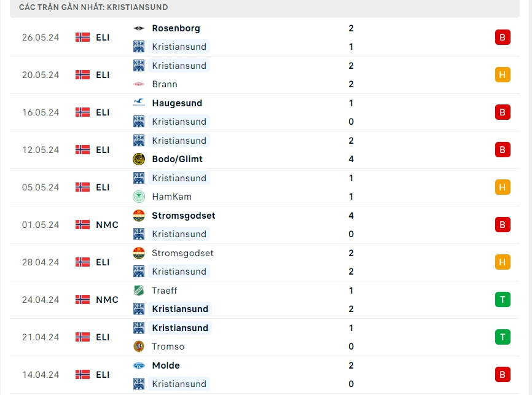
Task: Click the red B badge for Rosenborg match
Action: [x=503, y=37]
